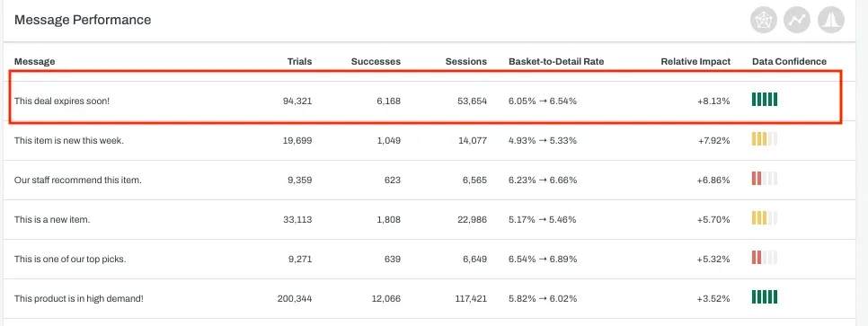Sort by the Successes column header
Screen dimensions: 868x326
[x=376, y=61]
